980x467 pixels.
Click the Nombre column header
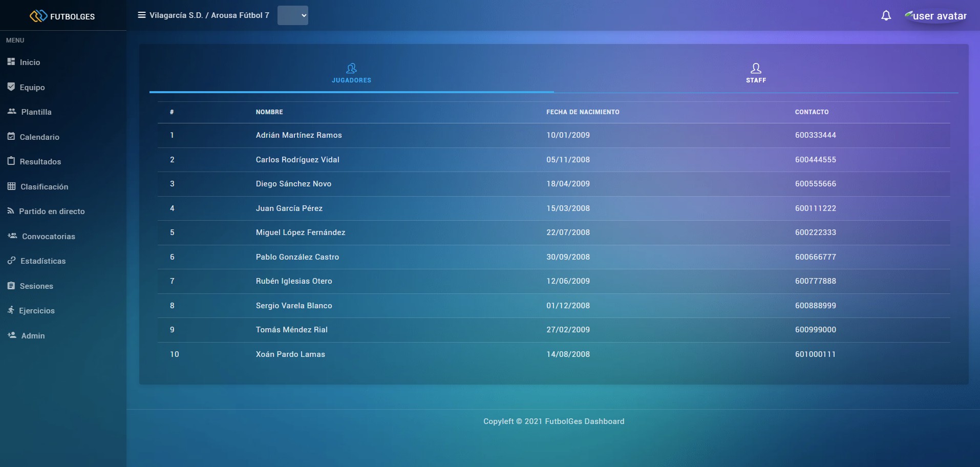[269, 112]
